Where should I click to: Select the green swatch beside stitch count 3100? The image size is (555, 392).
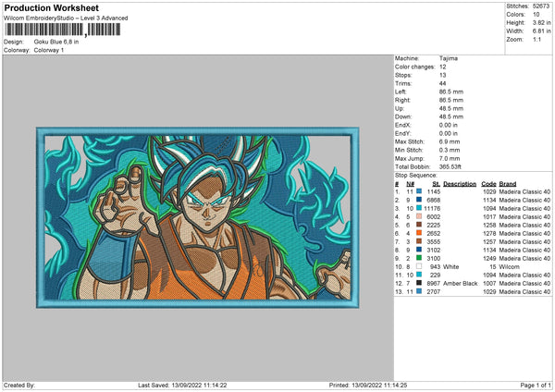(419, 258)
